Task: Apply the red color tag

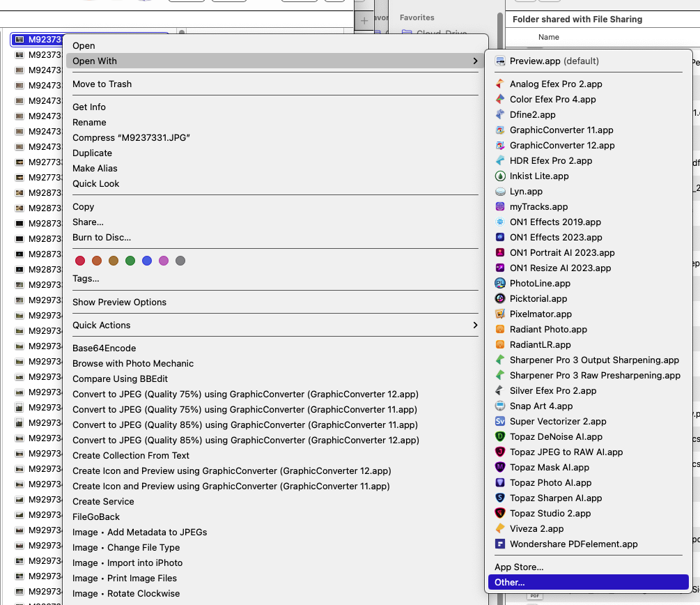Action: (80, 261)
